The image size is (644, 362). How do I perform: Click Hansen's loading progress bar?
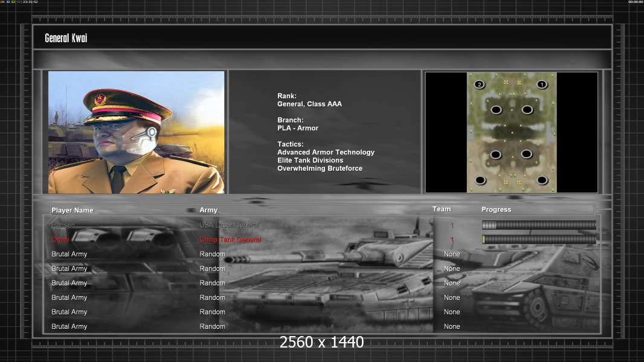tap(539, 225)
